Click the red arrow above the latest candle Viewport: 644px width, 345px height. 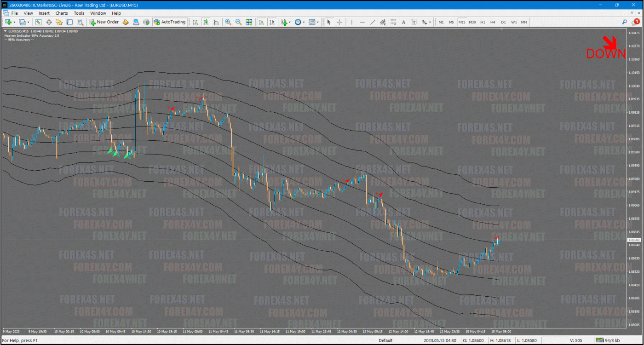pyautogui.click(x=496, y=237)
